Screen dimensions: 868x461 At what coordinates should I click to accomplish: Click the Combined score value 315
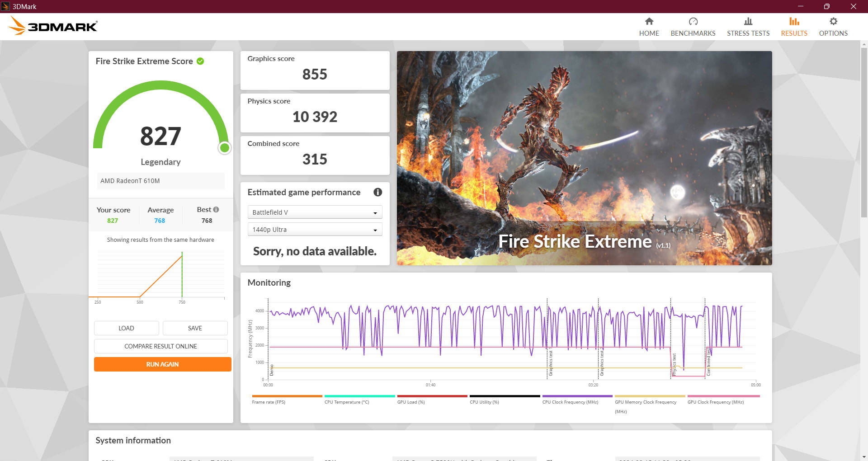[x=315, y=159]
